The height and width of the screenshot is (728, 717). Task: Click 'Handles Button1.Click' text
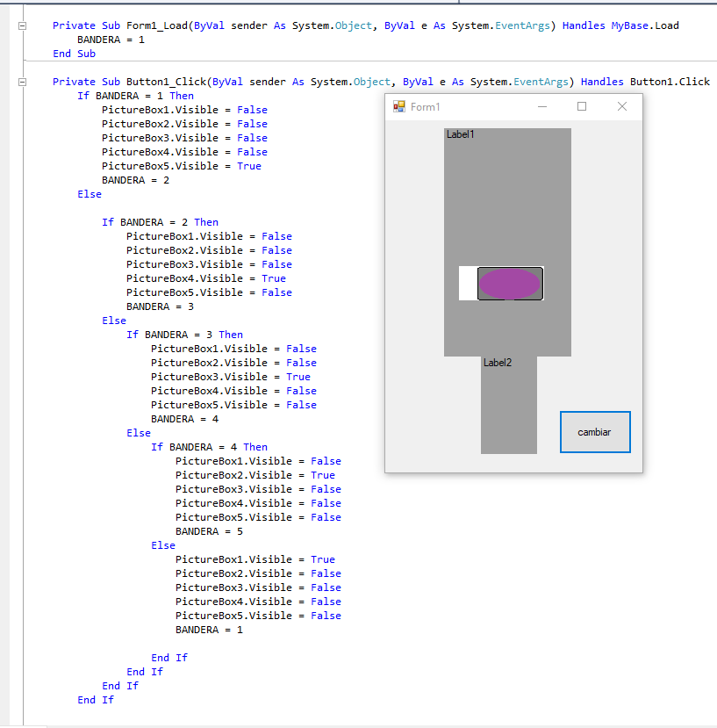point(645,82)
